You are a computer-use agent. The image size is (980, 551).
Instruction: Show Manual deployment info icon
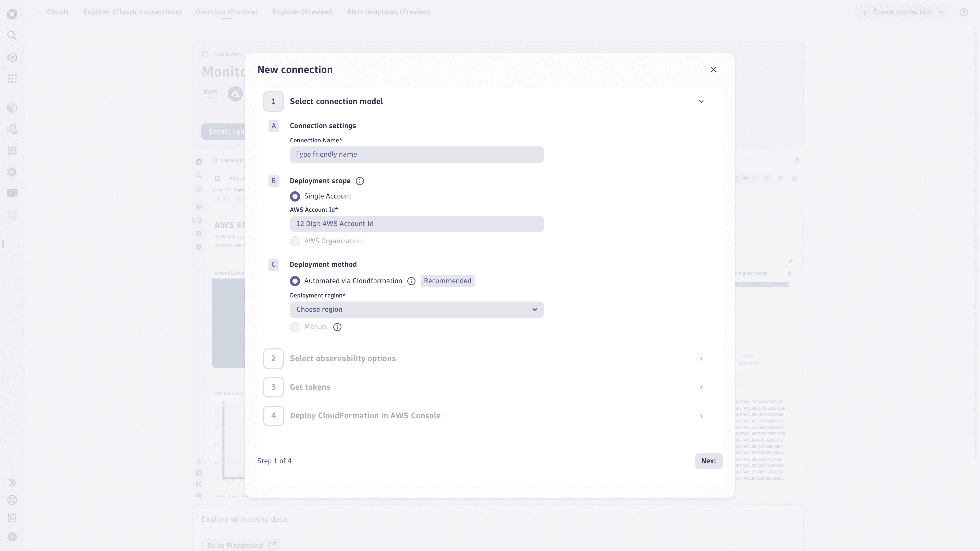click(337, 327)
